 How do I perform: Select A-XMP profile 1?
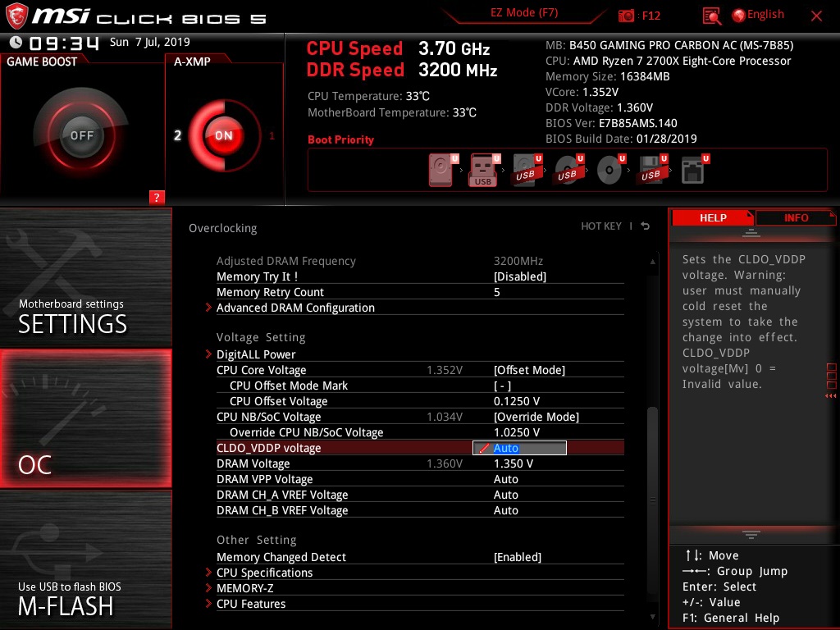[272, 136]
